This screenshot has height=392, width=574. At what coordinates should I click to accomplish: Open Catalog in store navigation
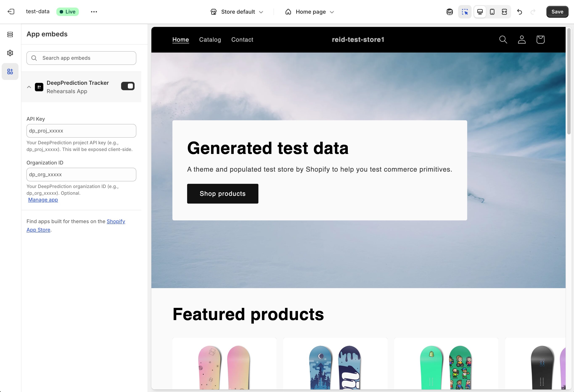point(210,40)
